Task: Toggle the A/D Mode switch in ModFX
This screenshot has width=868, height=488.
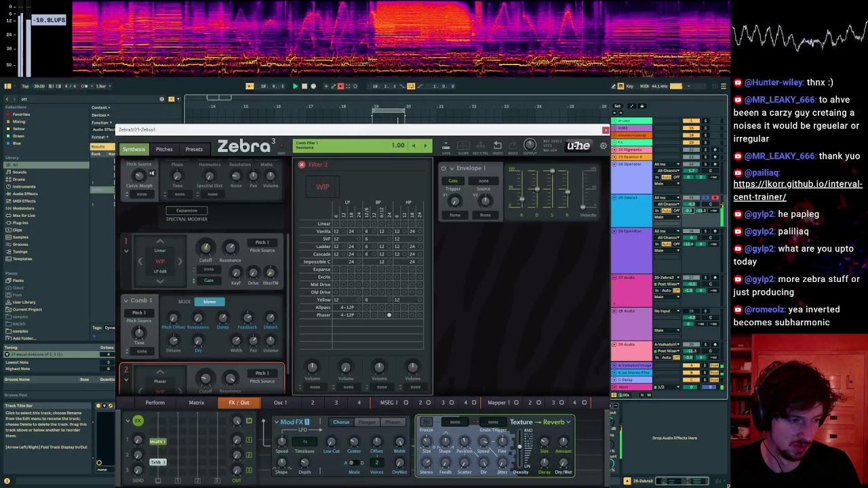Action: coord(352,463)
